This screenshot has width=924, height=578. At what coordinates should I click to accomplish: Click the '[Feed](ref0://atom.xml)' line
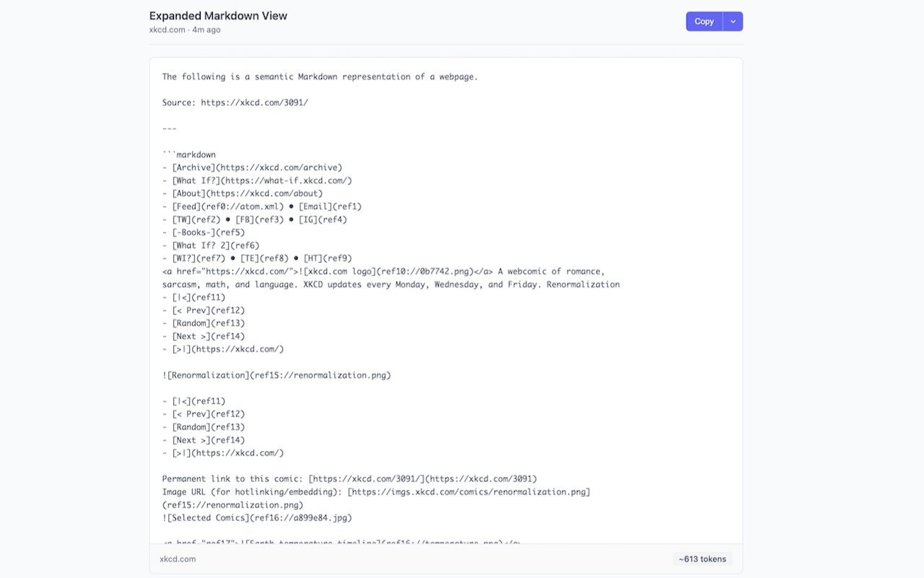pos(262,207)
